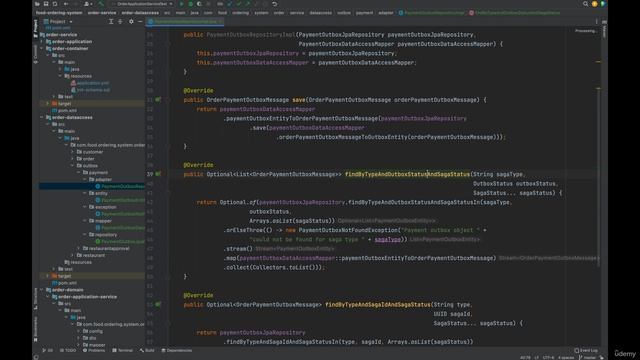Open the user profile dropdown in toolbar

87,4
